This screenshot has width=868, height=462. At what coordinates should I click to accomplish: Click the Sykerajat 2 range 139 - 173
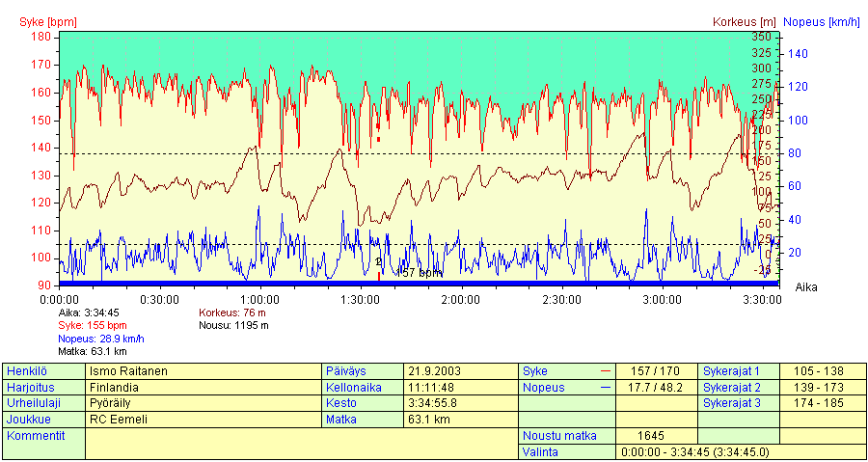point(819,387)
